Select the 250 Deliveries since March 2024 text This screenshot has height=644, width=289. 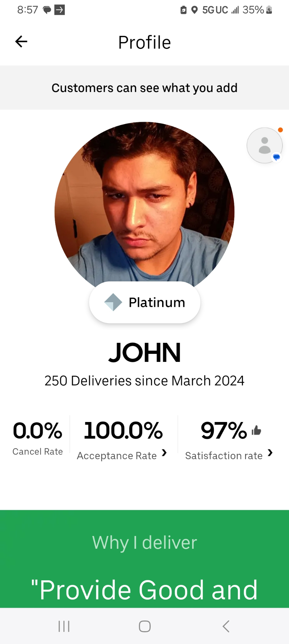pyautogui.click(x=144, y=381)
